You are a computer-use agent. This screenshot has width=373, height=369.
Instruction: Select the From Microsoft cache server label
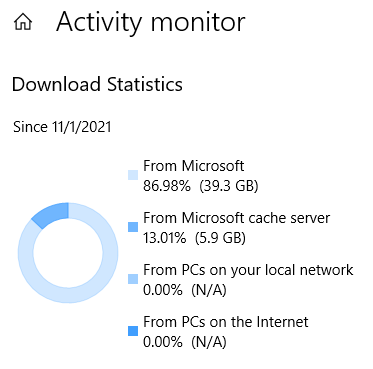click(x=237, y=218)
